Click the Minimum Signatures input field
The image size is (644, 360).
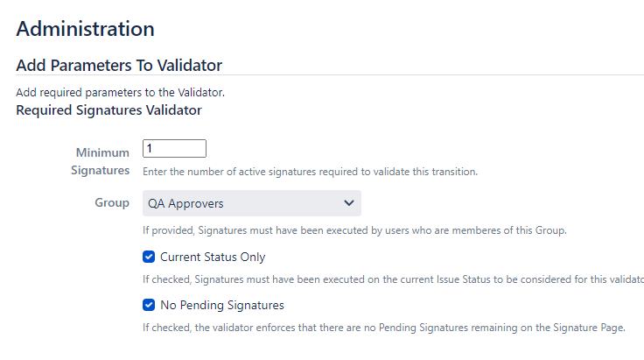click(x=174, y=149)
